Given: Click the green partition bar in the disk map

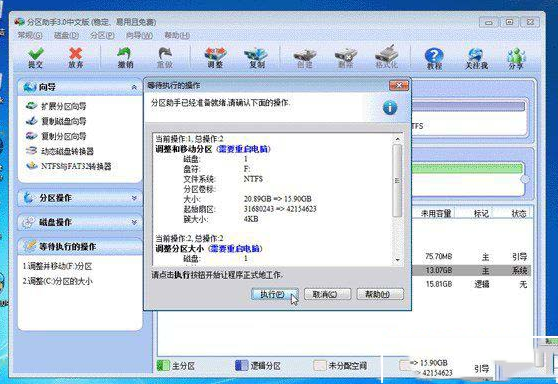Looking at the screenshot, I should [x=467, y=168].
